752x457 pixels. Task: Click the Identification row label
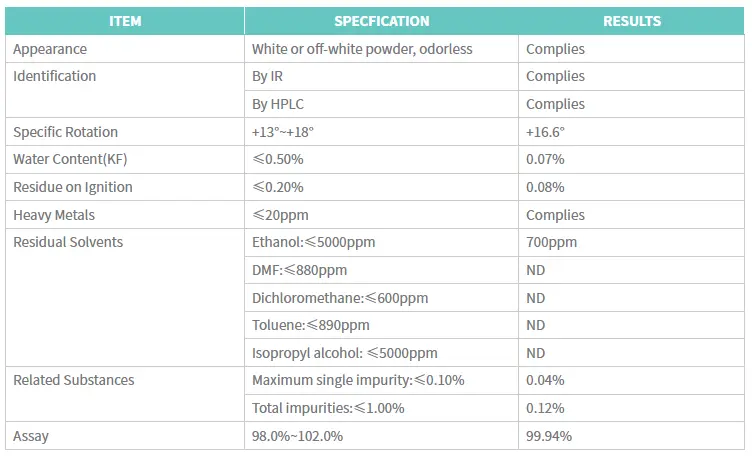(55, 77)
